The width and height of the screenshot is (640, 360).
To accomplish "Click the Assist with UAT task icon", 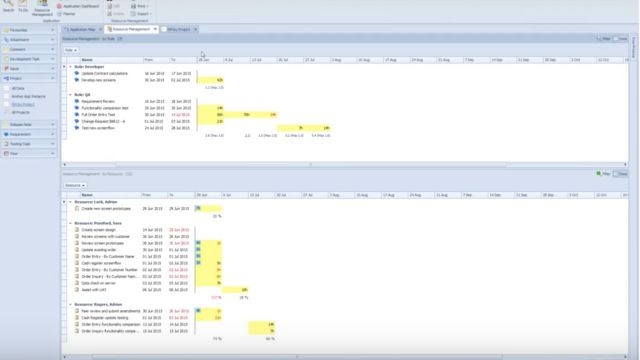I will (77, 290).
